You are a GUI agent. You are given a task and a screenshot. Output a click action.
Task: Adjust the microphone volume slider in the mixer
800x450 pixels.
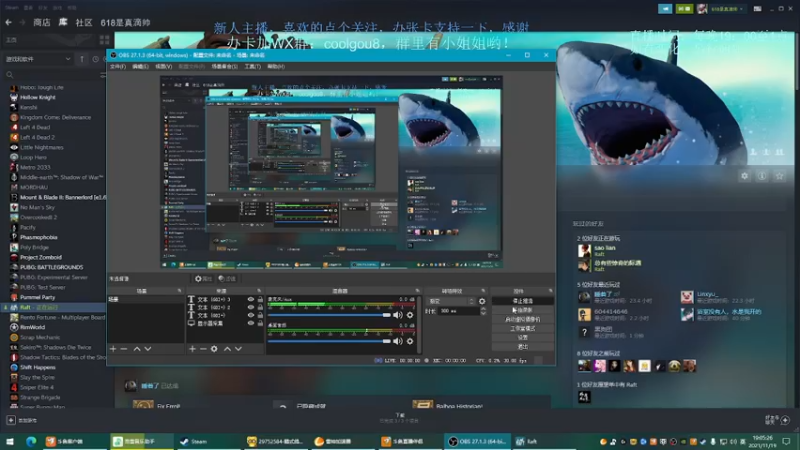(329, 315)
